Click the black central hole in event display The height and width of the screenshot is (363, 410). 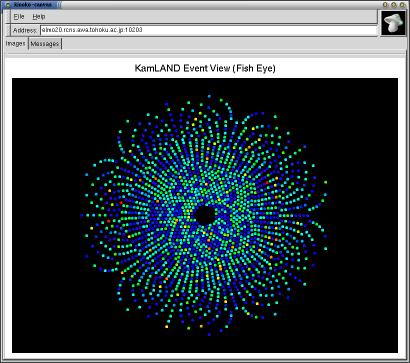(205, 215)
